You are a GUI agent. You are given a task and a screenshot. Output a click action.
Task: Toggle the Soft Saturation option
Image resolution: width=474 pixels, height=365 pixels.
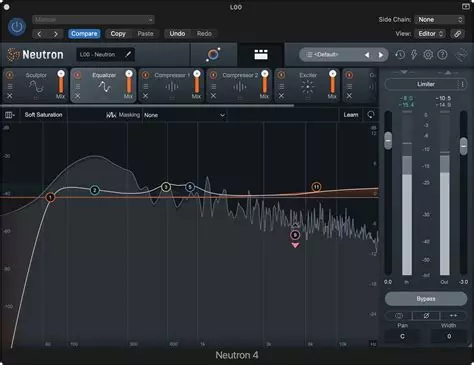43,115
